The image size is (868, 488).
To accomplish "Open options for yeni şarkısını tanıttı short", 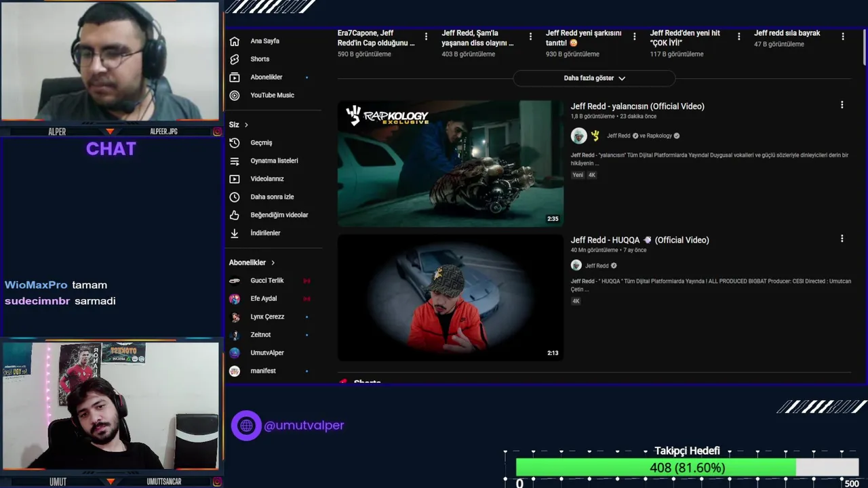I will click(x=635, y=37).
